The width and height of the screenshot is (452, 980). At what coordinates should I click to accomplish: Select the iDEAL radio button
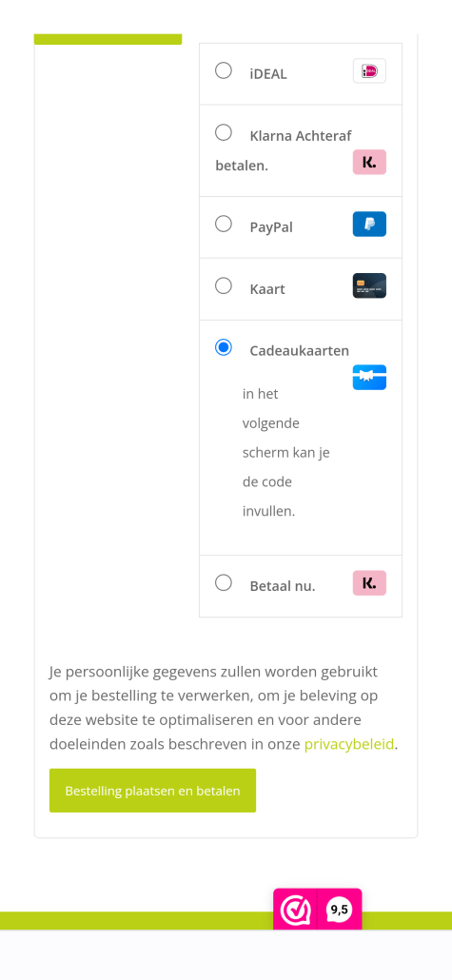(x=224, y=70)
